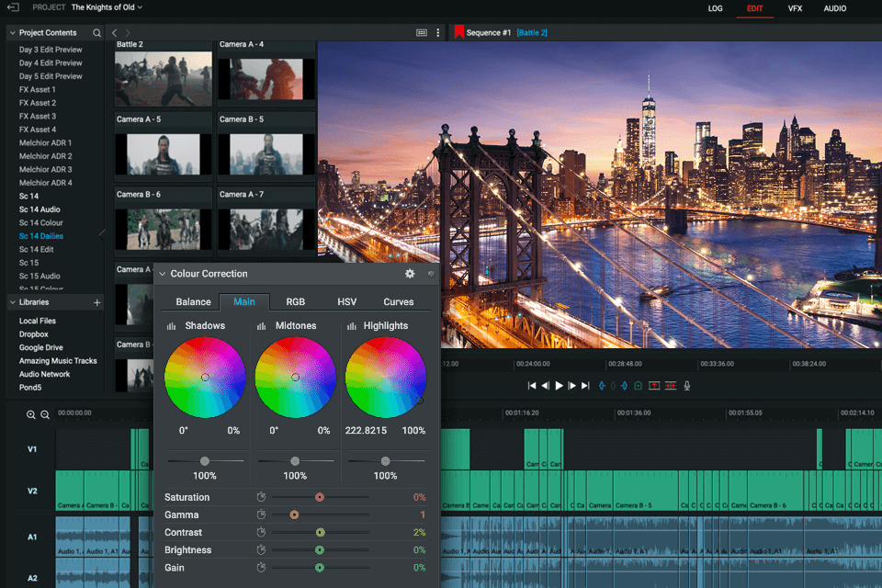Switch to the Curves tab
Image resolution: width=882 pixels, height=588 pixels.
(x=398, y=301)
